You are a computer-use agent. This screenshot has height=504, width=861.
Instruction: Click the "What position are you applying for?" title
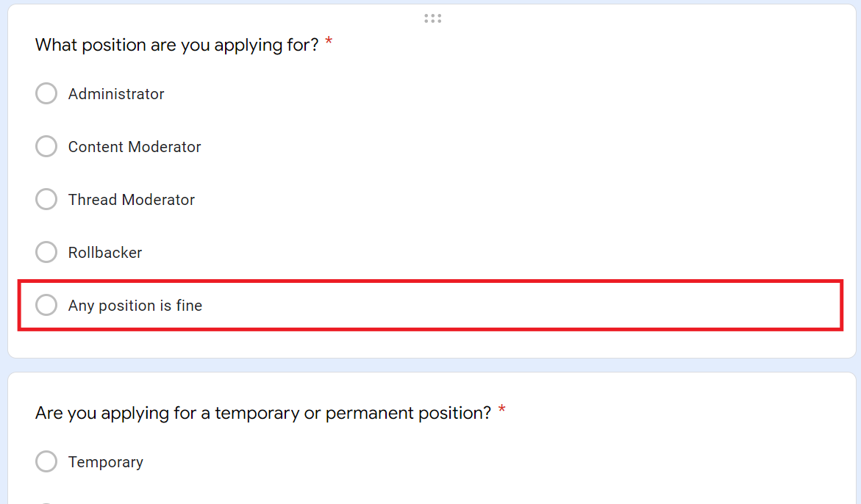coord(176,45)
